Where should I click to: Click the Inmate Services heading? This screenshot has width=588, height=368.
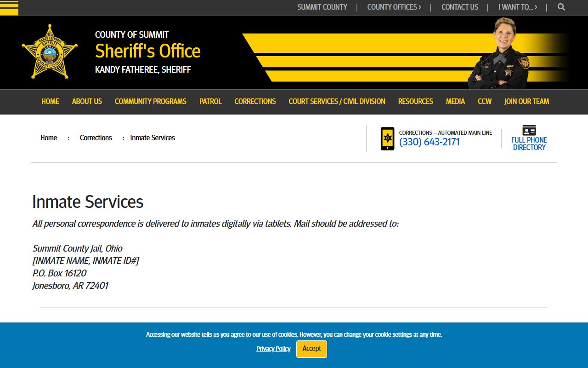(88, 202)
